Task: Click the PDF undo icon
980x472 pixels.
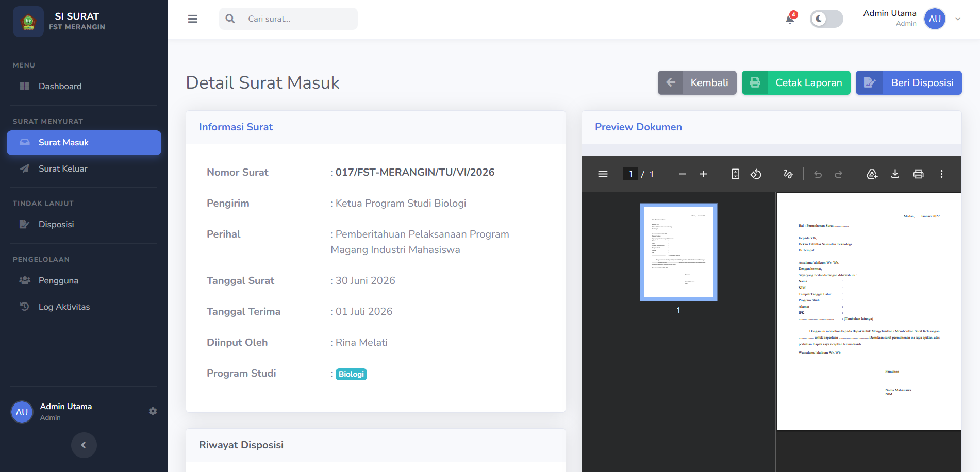Action: [x=818, y=174]
